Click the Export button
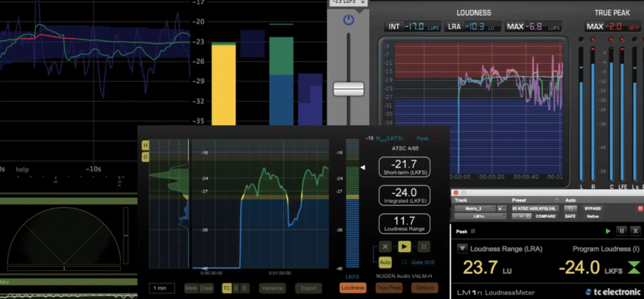The height and width of the screenshot is (299, 644). point(308,288)
